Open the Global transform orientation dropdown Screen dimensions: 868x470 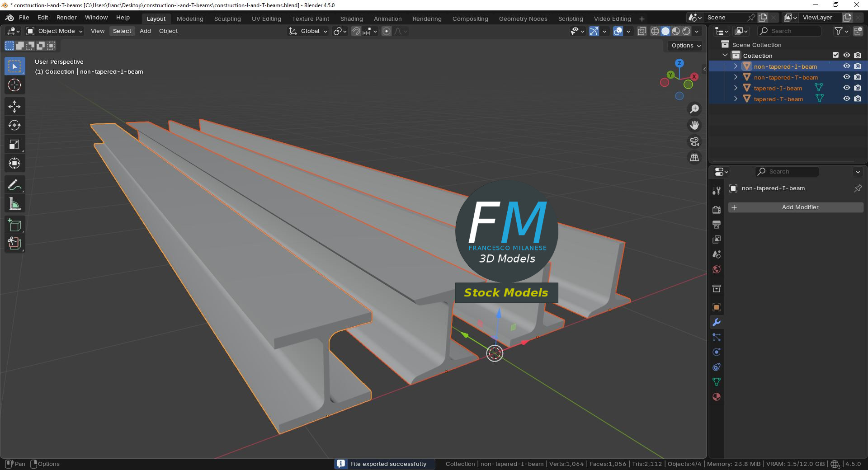(x=308, y=31)
